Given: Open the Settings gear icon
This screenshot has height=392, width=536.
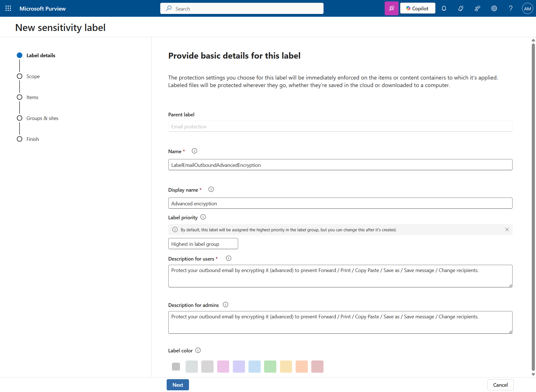Looking at the screenshot, I should coord(494,8).
